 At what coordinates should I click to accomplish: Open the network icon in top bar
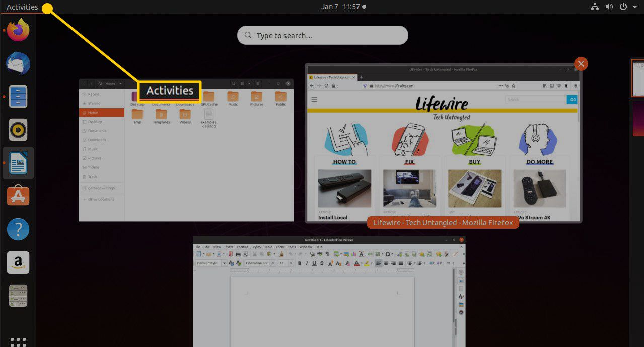tap(594, 7)
